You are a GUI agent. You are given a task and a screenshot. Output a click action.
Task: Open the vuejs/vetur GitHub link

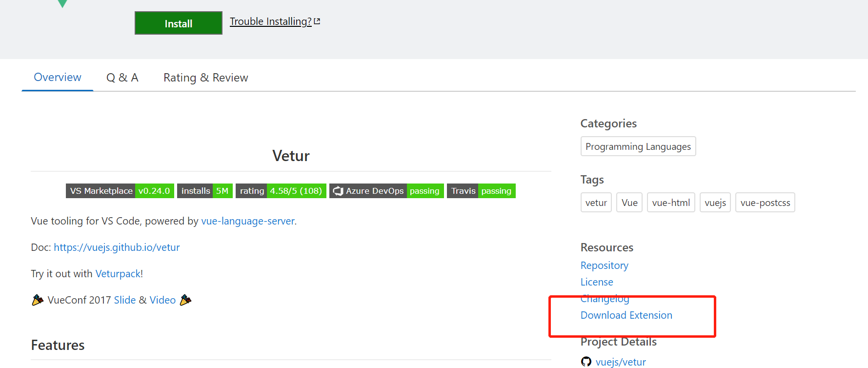[621, 362]
